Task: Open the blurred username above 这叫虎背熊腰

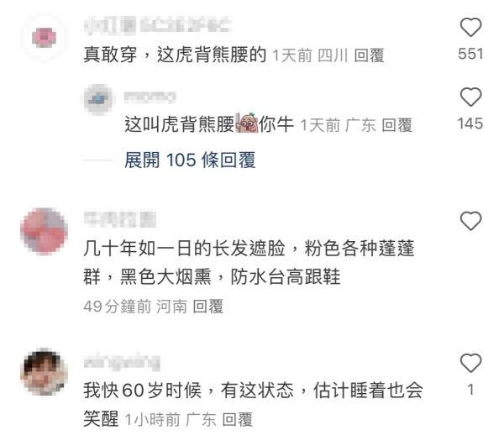Action: [150, 97]
